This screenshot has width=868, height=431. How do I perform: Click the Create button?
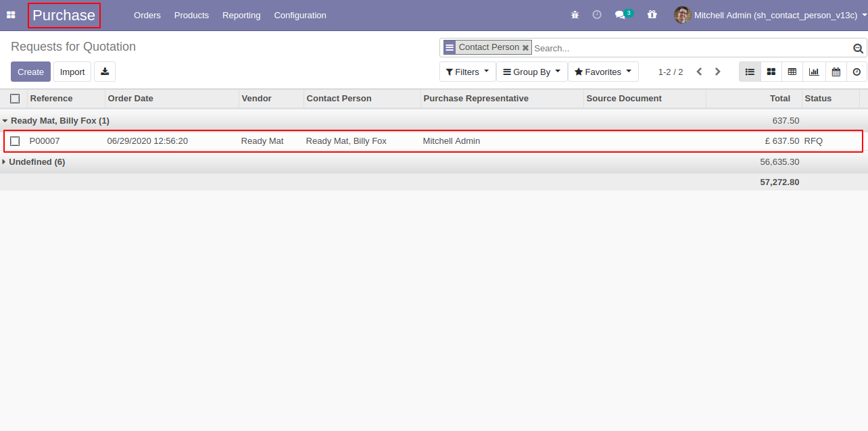coord(30,72)
